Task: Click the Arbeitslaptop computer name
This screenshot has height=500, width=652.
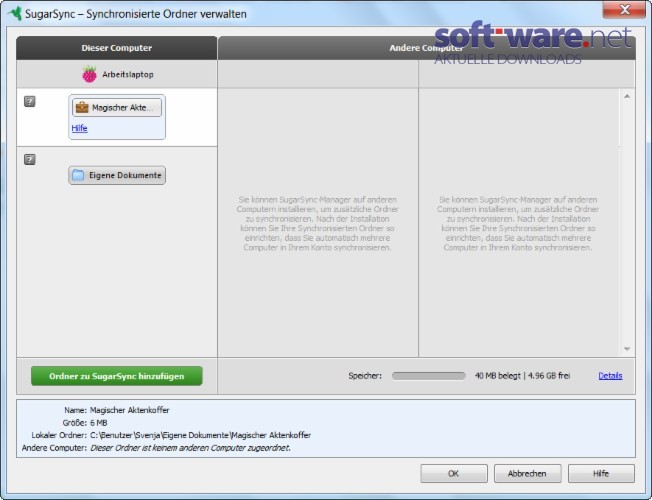Action: [128, 74]
